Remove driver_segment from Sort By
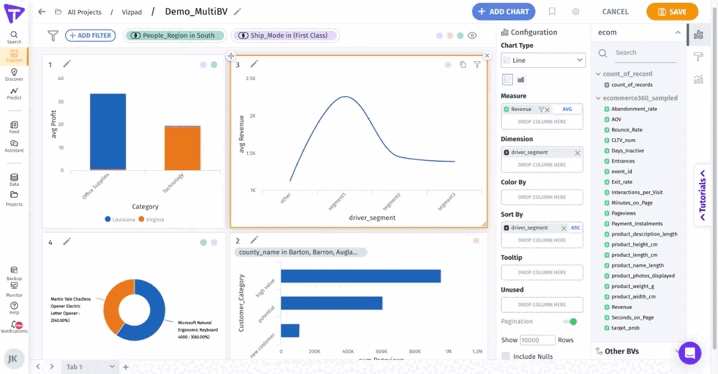Viewport: 718px width, 374px height. point(564,228)
